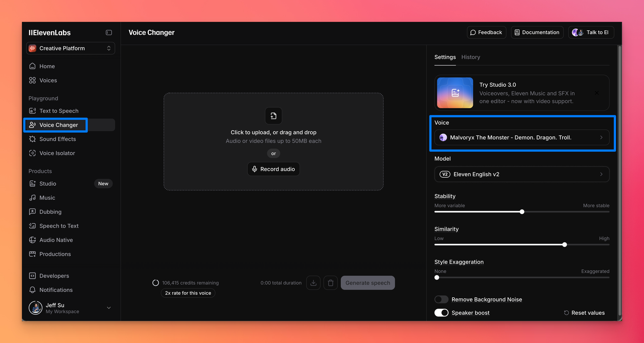This screenshot has width=644, height=343.
Task: Click Reset values button
Action: point(584,313)
